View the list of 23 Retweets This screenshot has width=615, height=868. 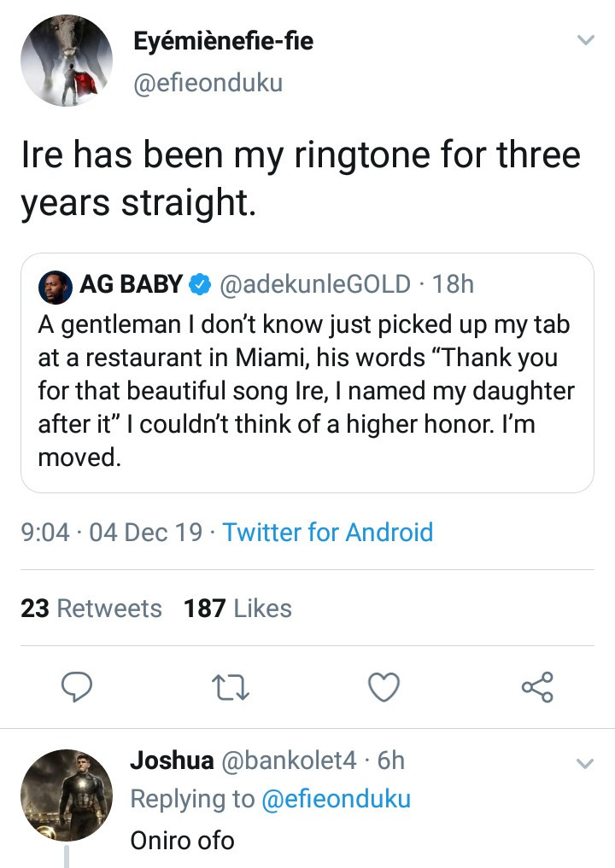coord(91,609)
